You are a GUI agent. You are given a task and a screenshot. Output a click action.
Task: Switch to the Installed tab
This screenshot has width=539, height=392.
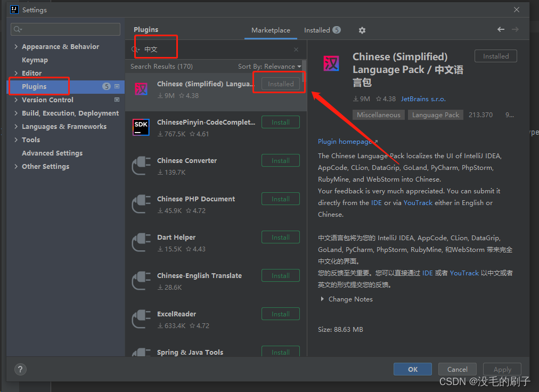pos(322,30)
